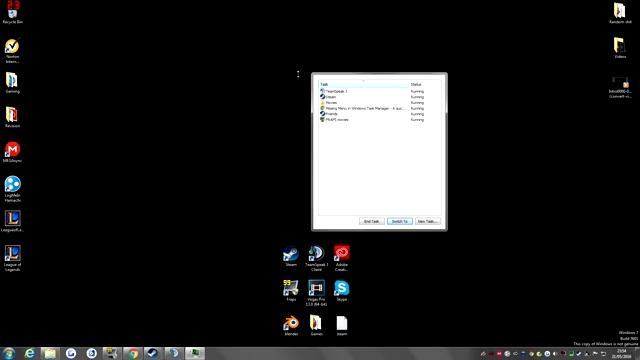Open TeamSpeak from the taskbar

[174, 353]
